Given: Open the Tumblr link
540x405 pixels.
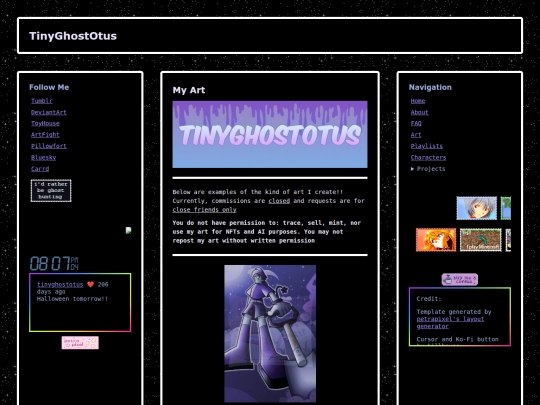Looking at the screenshot, I should point(42,101).
